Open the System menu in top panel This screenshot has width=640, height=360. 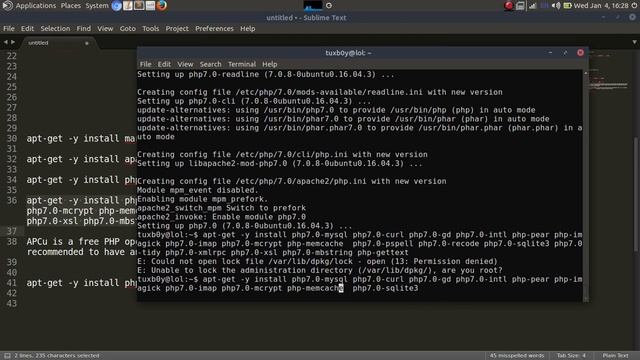[x=97, y=6]
